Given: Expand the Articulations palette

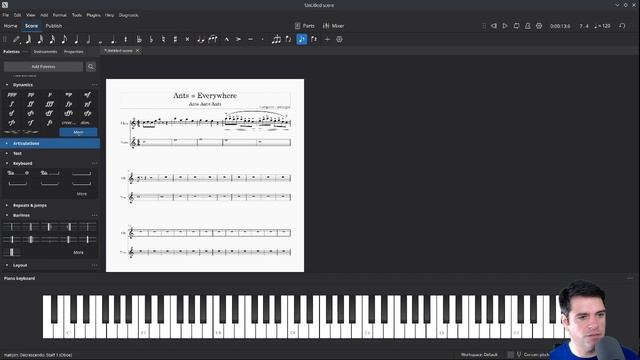Looking at the screenshot, I should click(x=7, y=144).
